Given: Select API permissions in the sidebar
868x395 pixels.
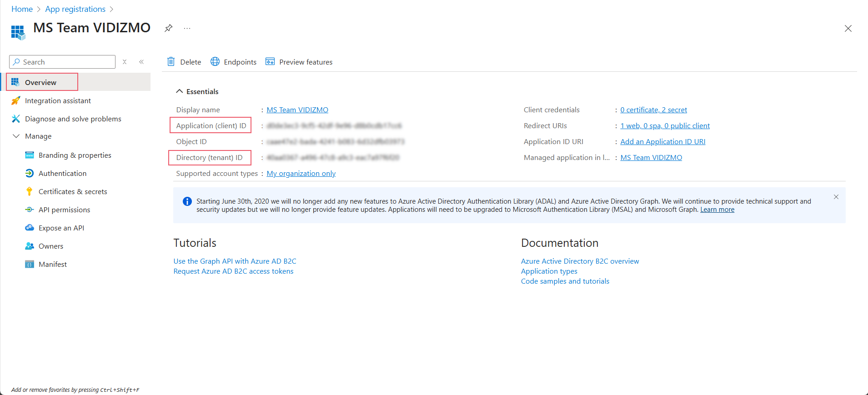Looking at the screenshot, I should 64,210.
